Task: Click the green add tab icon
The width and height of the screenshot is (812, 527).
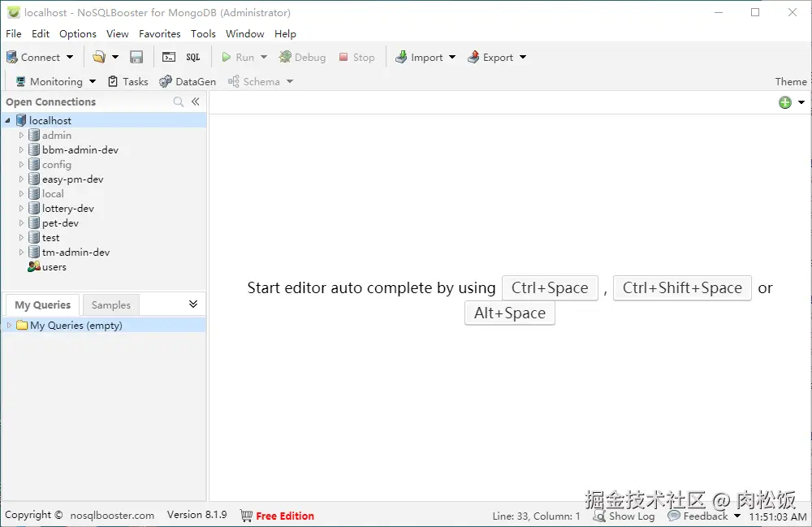Action: coord(785,102)
